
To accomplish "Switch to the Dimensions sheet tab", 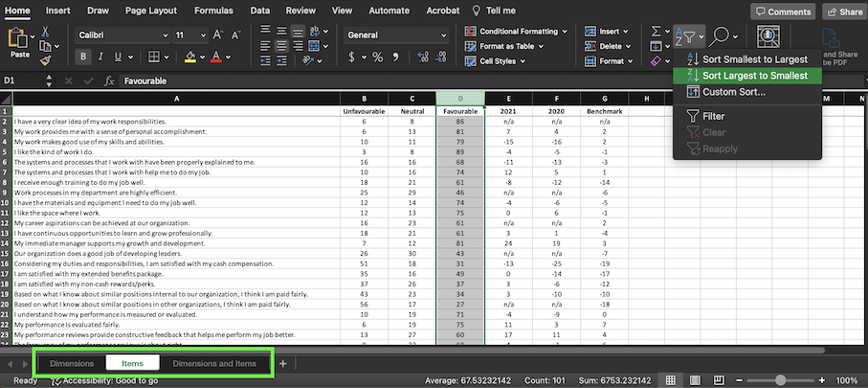I will pos(72,364).
